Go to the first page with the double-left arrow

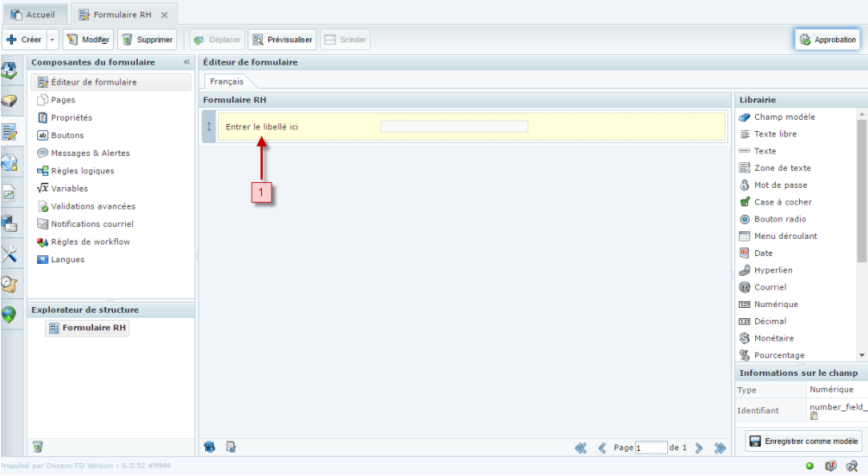(581, 448)
